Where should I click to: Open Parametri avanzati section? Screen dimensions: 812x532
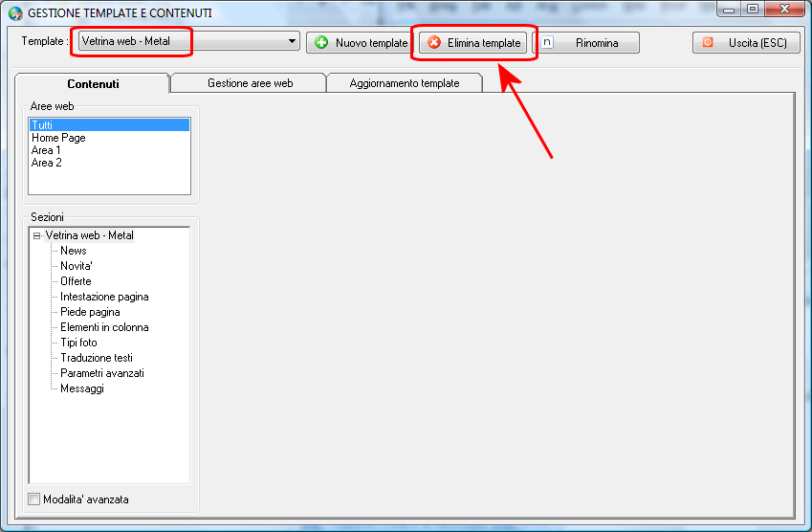(102, 373)
